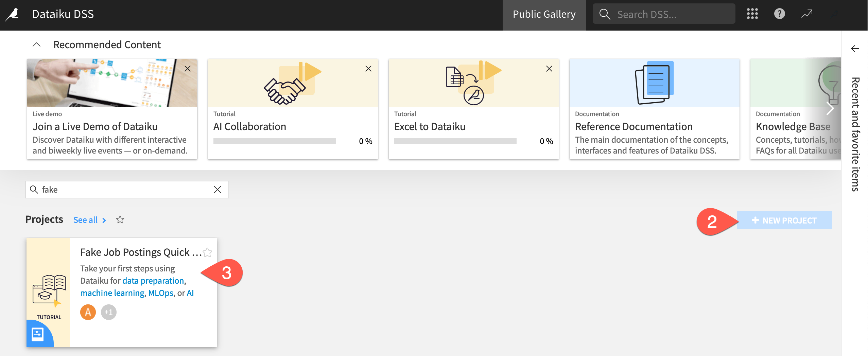868x356 pixels.
Task: Open See all projects link
Action: (90, 220)
